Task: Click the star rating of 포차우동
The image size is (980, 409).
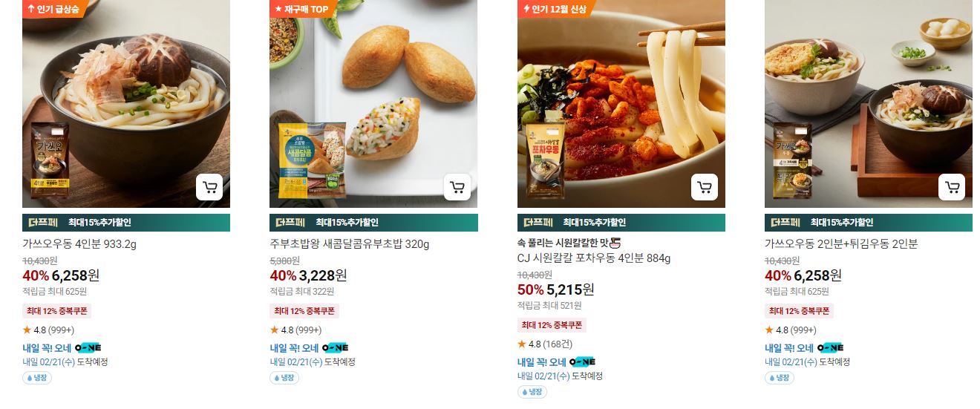Action: coord(545,344)
